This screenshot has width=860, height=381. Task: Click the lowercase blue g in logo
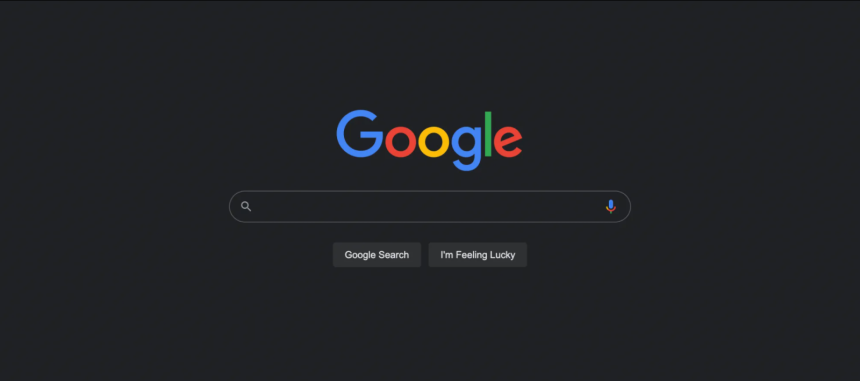click(x=466, y=148)
